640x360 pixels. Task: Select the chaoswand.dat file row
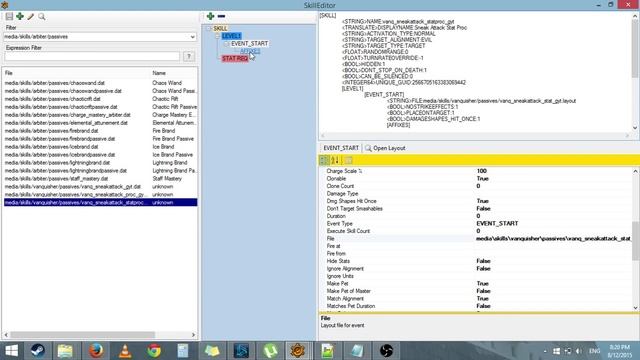pos(100,83)
